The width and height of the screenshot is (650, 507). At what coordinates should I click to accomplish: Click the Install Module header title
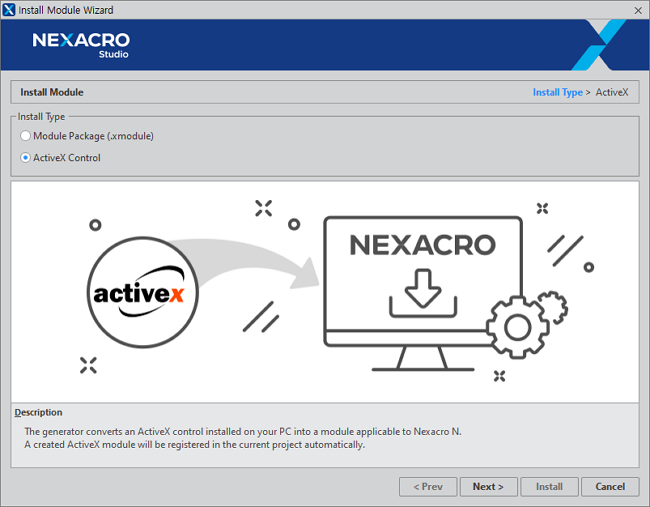pyautogui.click(x=52, y=93)
